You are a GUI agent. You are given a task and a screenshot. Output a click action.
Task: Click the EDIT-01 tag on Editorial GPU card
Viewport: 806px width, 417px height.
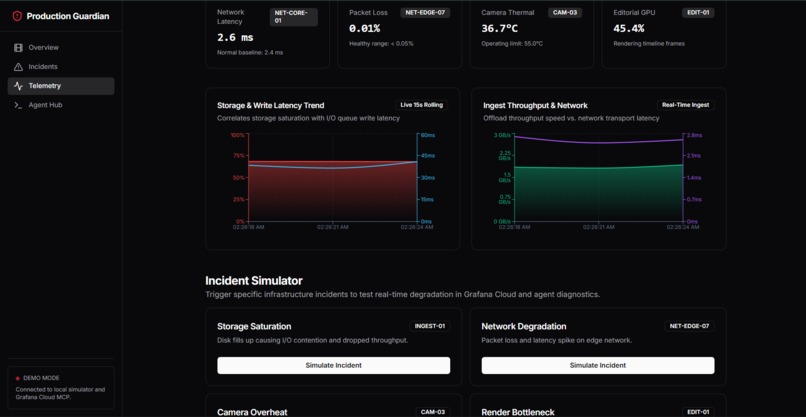pyautogui.click(x=698, y=13)
